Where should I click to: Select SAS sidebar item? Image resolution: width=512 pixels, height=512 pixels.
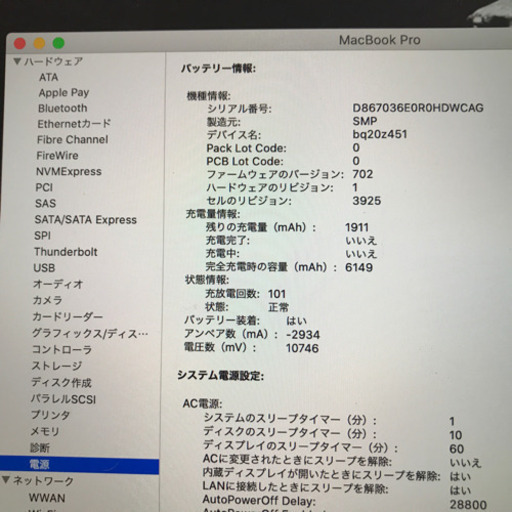click(45, 203)
